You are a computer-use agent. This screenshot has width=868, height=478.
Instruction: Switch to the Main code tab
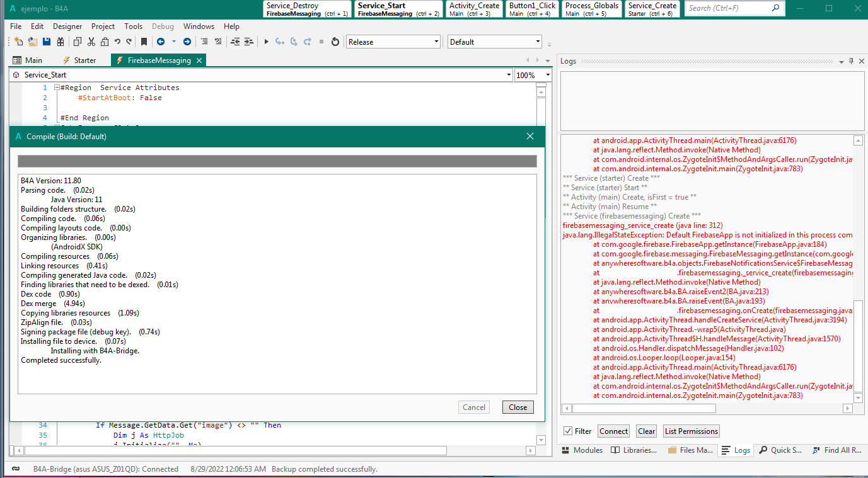(28, 60)
